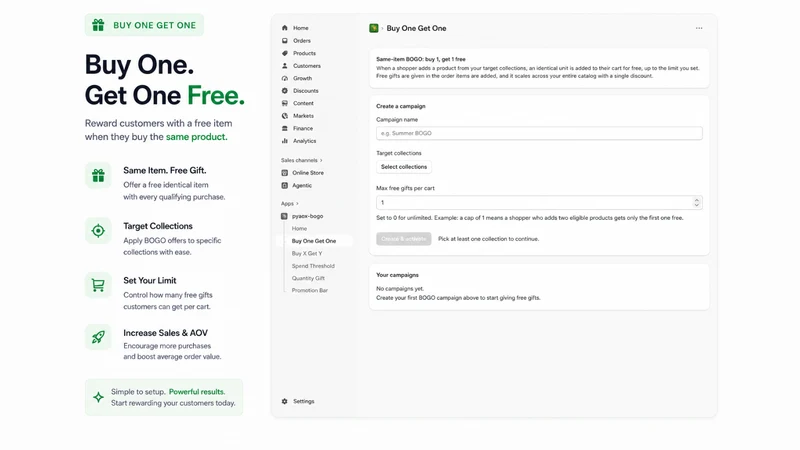Click the "Target collections" field label
Image resolution: width=800 pixels, height=450 pixels.
tap(399, 153)
